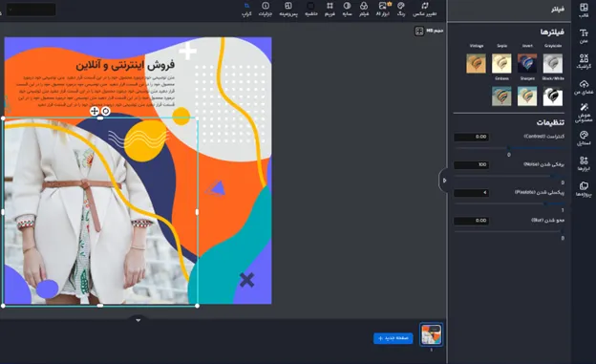This screenshot has height=364, width=596.
Task: Open the حاشیه (border) tool
Action: click(x=311, y=10)
